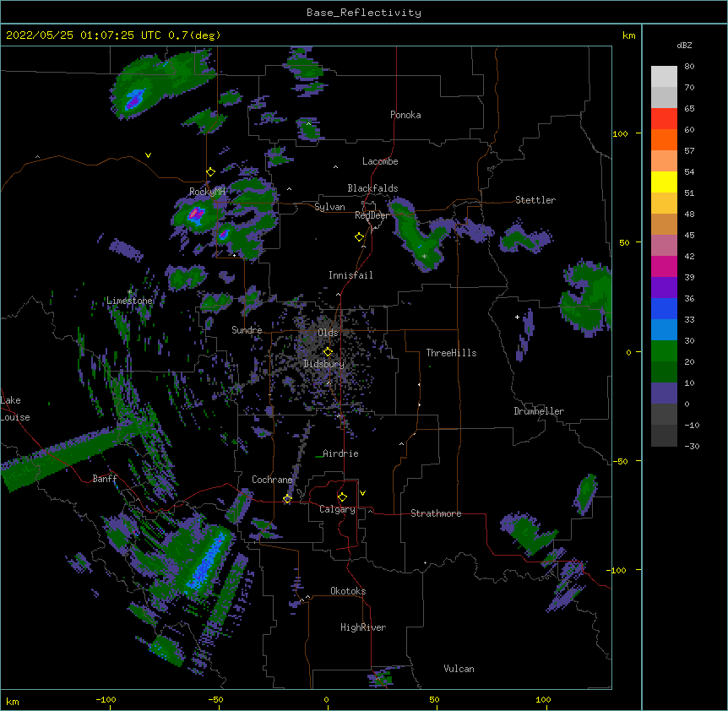
Task: Click the yellow diamond marker beside RockyMH
Action: pyautogui.click(x=211, y=172)
